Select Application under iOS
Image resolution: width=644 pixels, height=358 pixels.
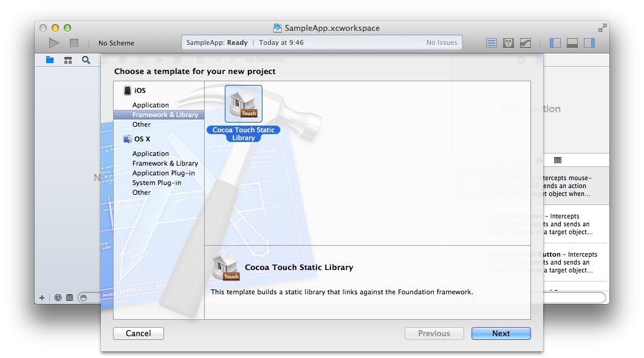click(151, 105)
